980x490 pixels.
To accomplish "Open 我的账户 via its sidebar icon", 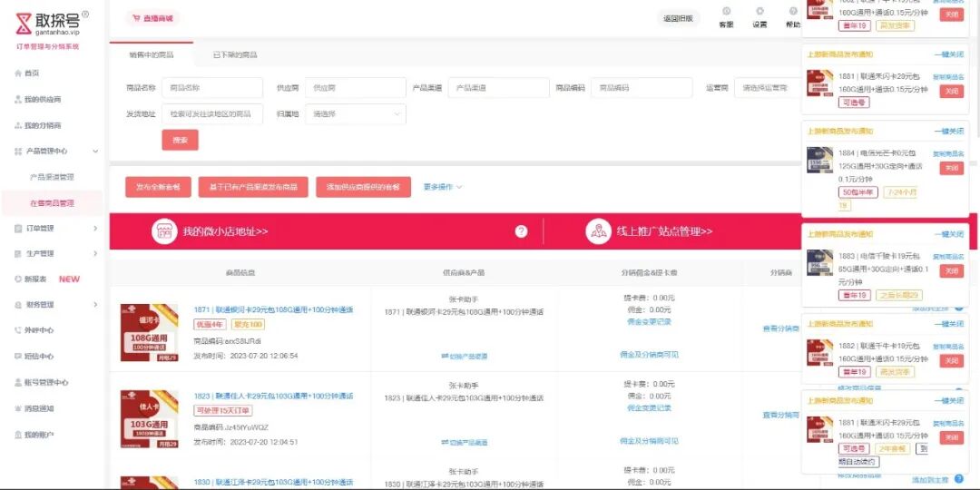I will pos(17,435).
